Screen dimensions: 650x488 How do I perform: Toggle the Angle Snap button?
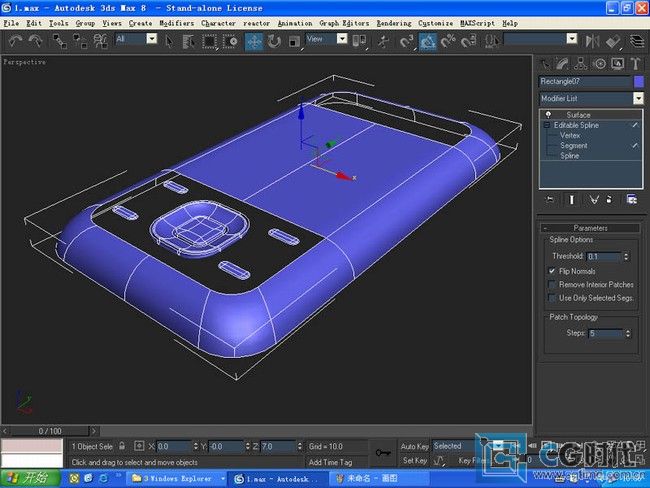coord(427,41)
